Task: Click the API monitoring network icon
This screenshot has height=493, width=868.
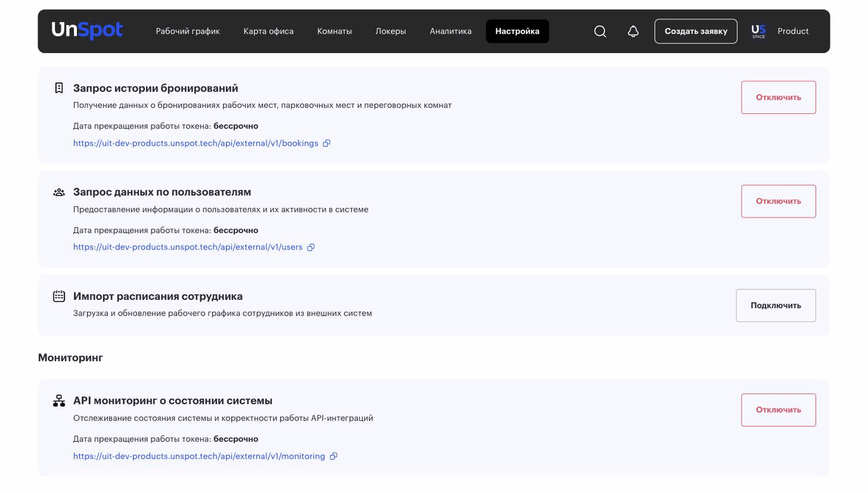Action: (x=59, y=401)
